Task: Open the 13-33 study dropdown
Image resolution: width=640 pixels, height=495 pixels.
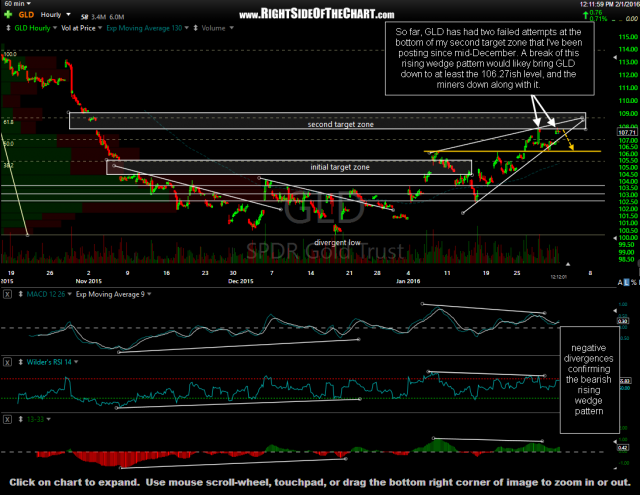Action: click(49, 419)
